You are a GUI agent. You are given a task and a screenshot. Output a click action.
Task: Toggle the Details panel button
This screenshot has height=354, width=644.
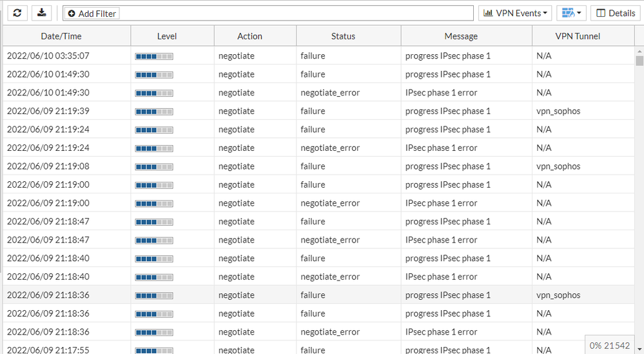click(x=615, y=14)
